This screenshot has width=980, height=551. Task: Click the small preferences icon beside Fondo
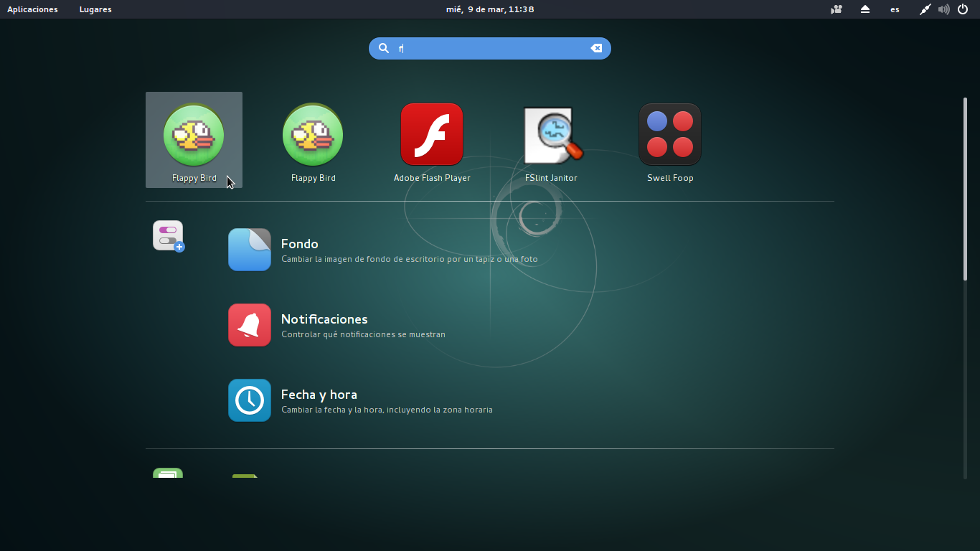(x=167, y=235)
